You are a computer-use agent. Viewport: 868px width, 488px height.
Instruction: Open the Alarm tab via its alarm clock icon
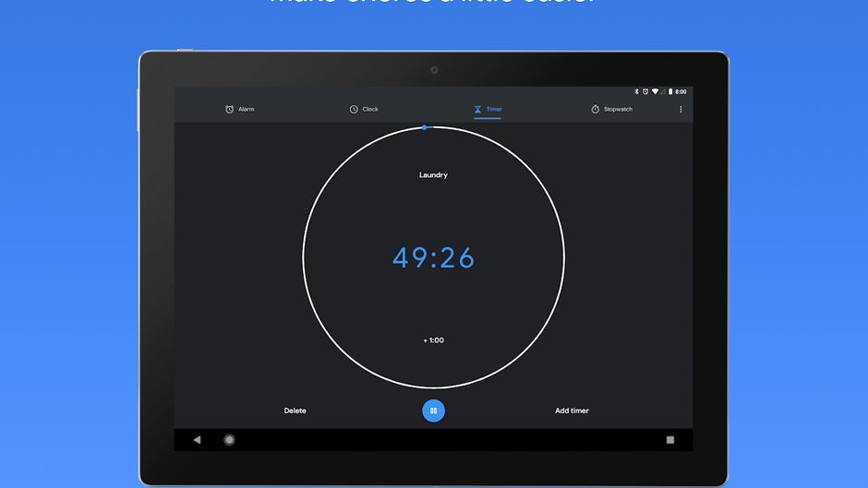click(x=230, y=110)
